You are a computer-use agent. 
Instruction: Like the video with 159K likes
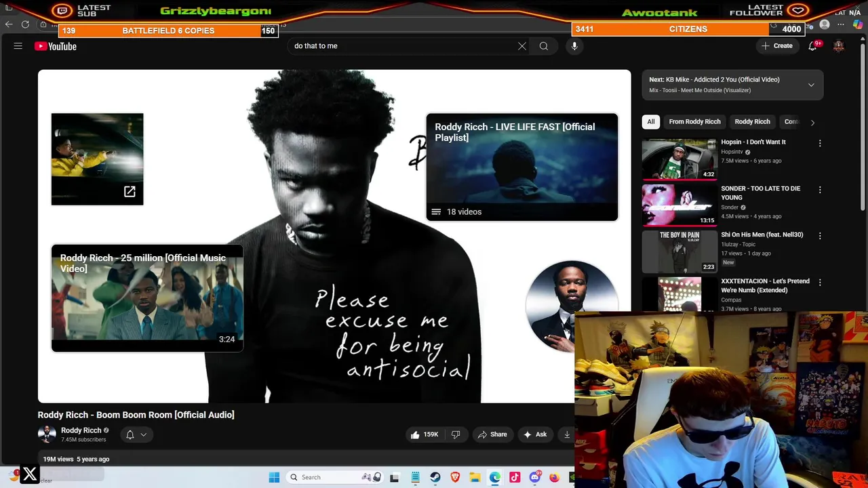(x=425, y=434)
